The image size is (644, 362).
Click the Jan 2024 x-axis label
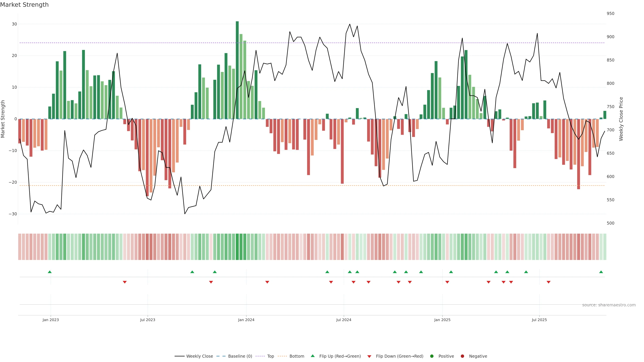click(246, 320)
